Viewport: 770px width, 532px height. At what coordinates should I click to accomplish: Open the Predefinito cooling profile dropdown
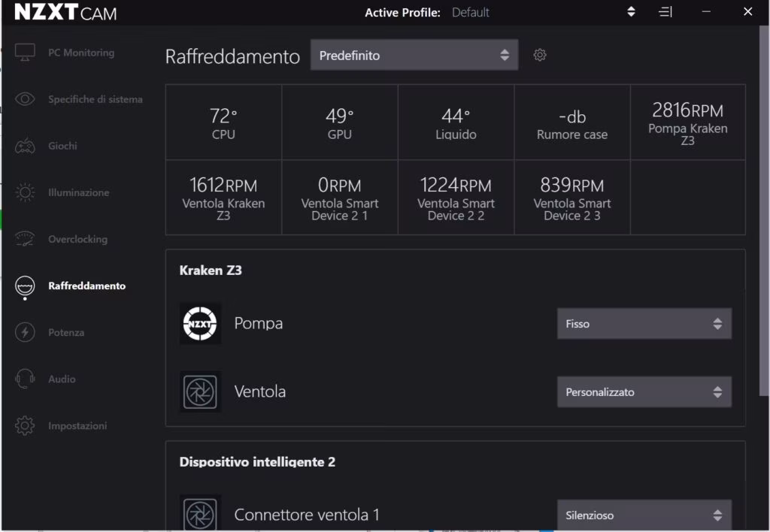click(x=414, y=55)
